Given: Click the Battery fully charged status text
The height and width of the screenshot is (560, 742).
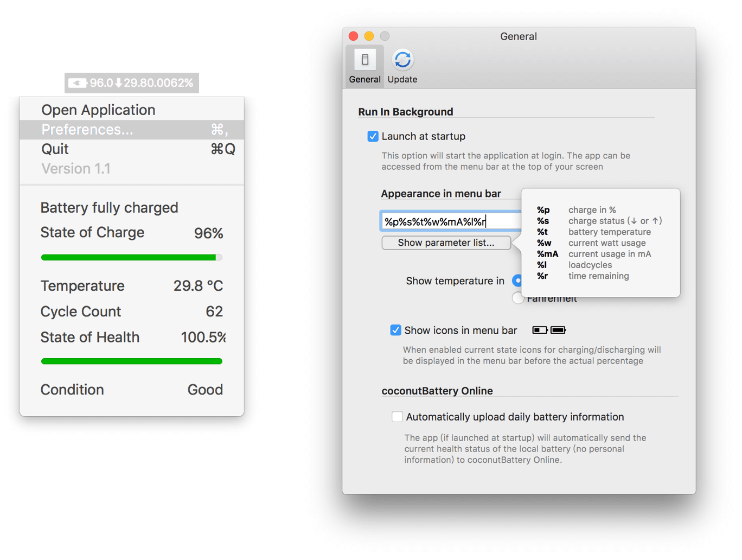Looking at the screenshot, I should tap(109, 208).
